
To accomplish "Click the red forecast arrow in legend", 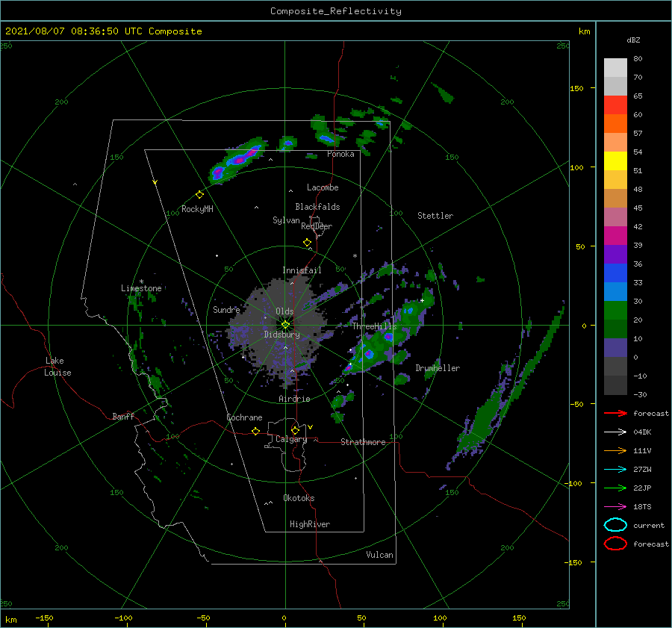I will click(615, 413).
